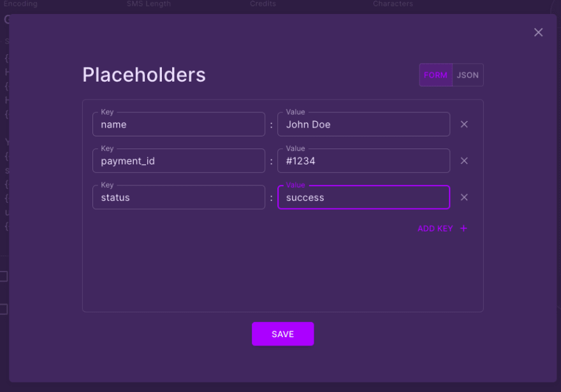Close the Placeholders dialog
The height and width of the screenshot is (392, 561).
pos(538,32)
